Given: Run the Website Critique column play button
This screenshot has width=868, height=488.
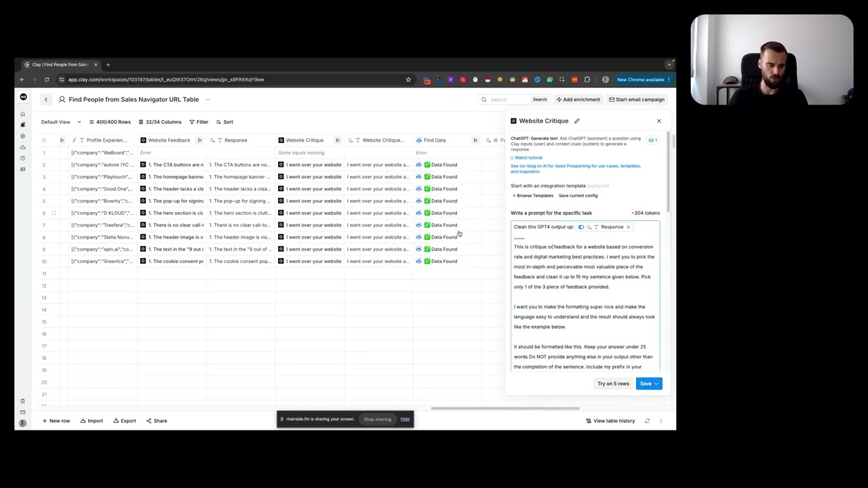Looking at the screenshot, I should click(x=337, y=140).
